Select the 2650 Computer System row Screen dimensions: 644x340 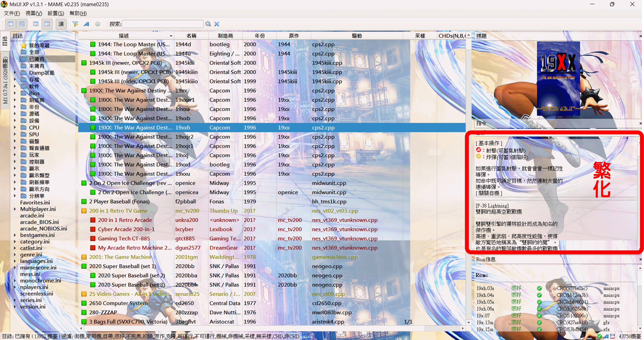(272, 303)
